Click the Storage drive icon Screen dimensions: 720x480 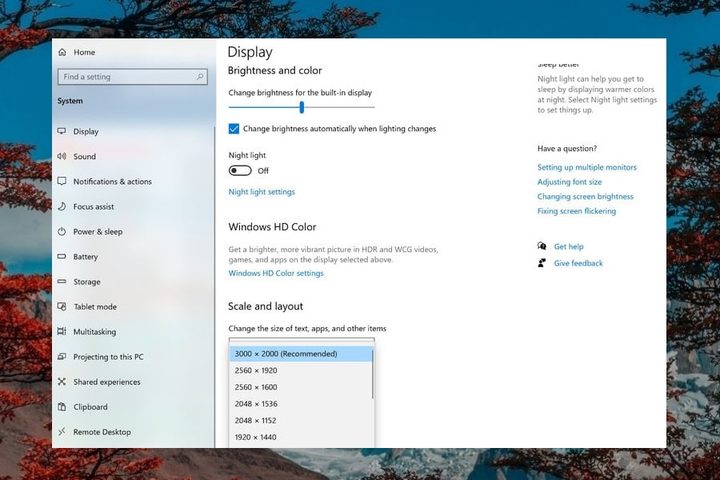click(62, 282)
